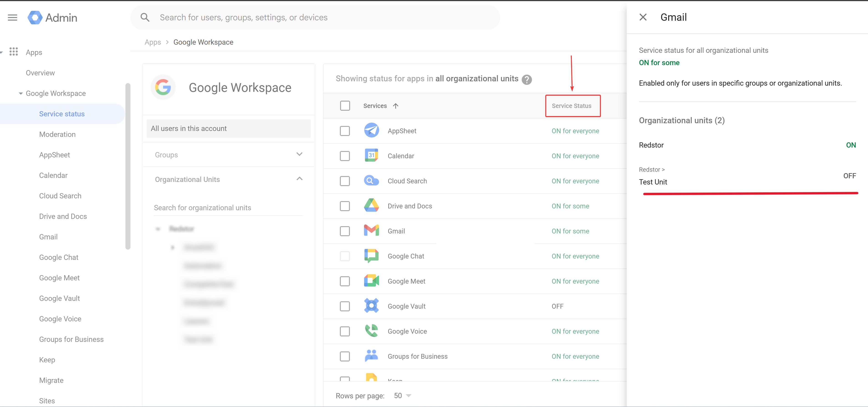This screenshot has width=868, height=407.
Task: Open Drive and Docs in sidebar
Action: click(x=63, y=217)
